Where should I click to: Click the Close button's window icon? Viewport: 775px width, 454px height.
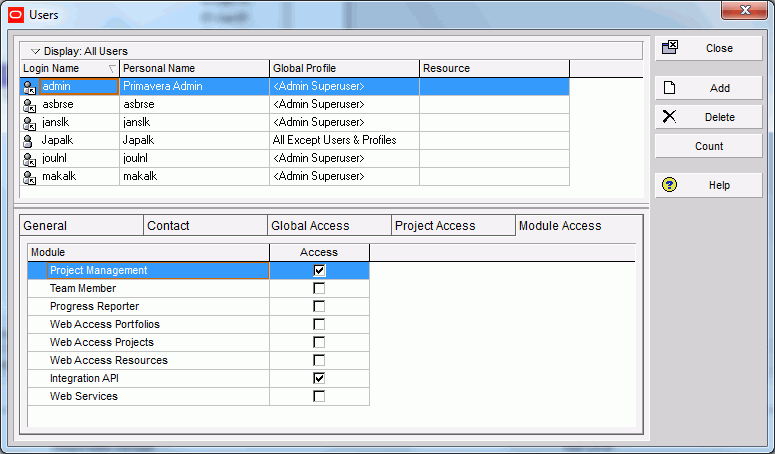(670, 47)
